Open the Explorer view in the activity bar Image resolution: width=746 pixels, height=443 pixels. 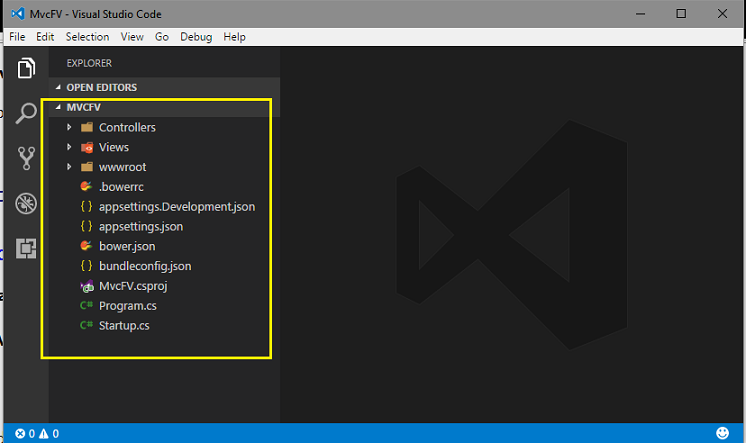click(26, 68)
